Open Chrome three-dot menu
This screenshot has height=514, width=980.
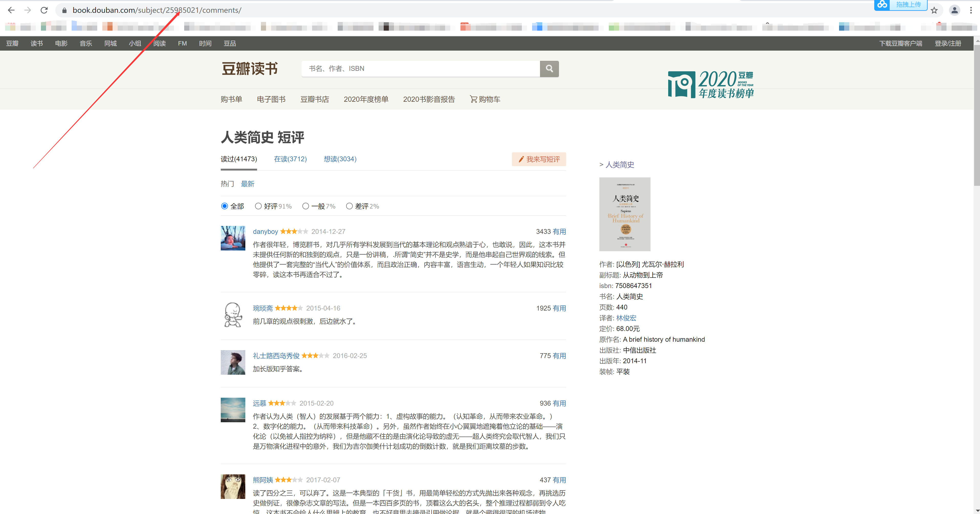point(971,10)
